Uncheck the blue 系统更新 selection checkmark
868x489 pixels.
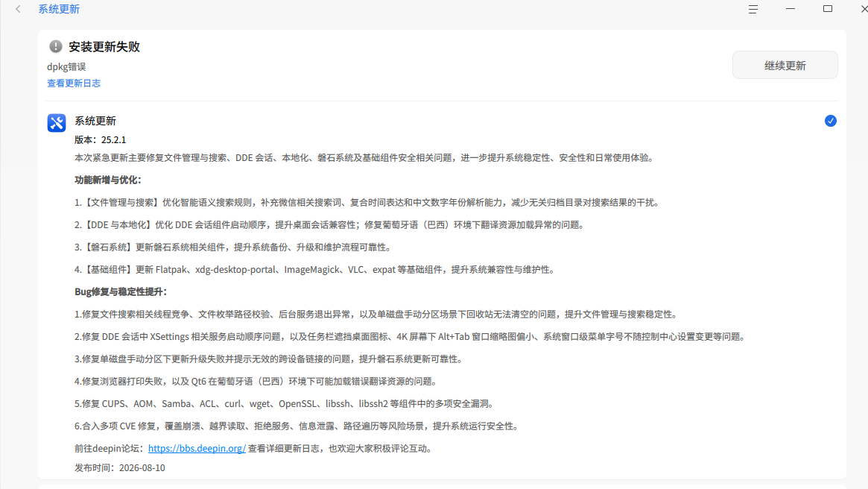830,121
